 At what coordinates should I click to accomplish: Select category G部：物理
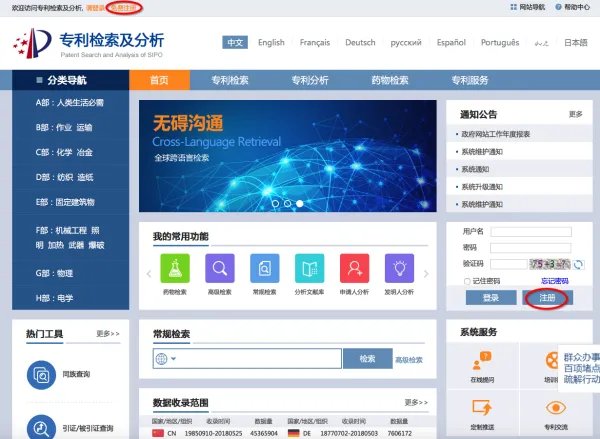[x=54, y=273]
